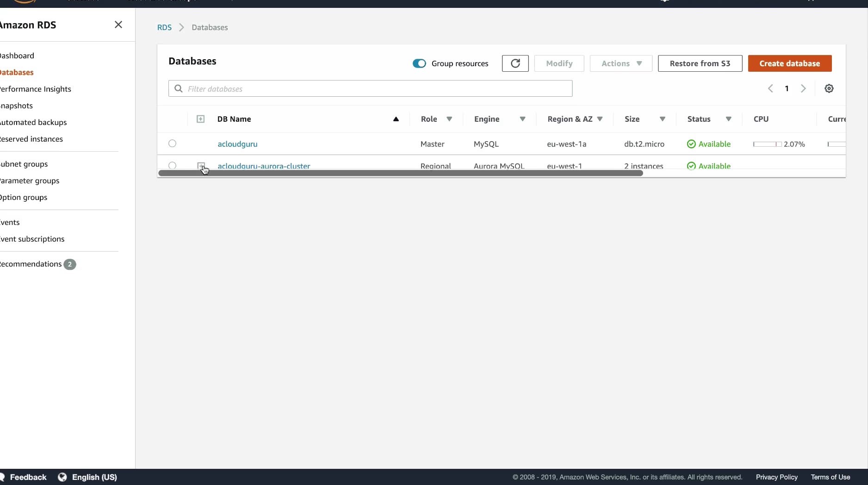Screen dimensions: 868x485
Task: Open the Terms of Use link
Action: point(830,477)
